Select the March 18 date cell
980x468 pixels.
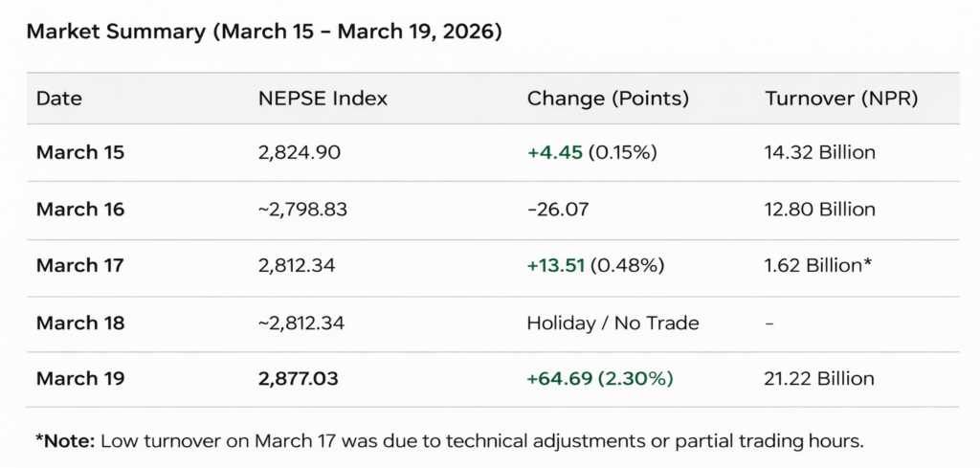(80, 323)
